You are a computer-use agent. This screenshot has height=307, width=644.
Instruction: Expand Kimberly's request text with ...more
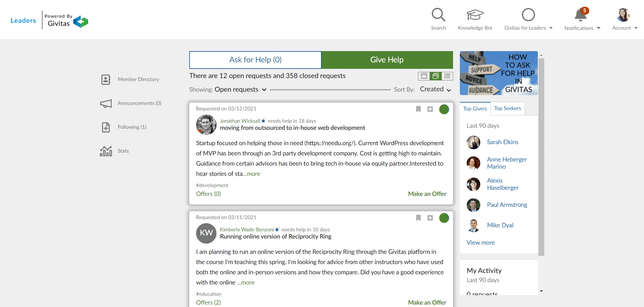pos(246,282)
